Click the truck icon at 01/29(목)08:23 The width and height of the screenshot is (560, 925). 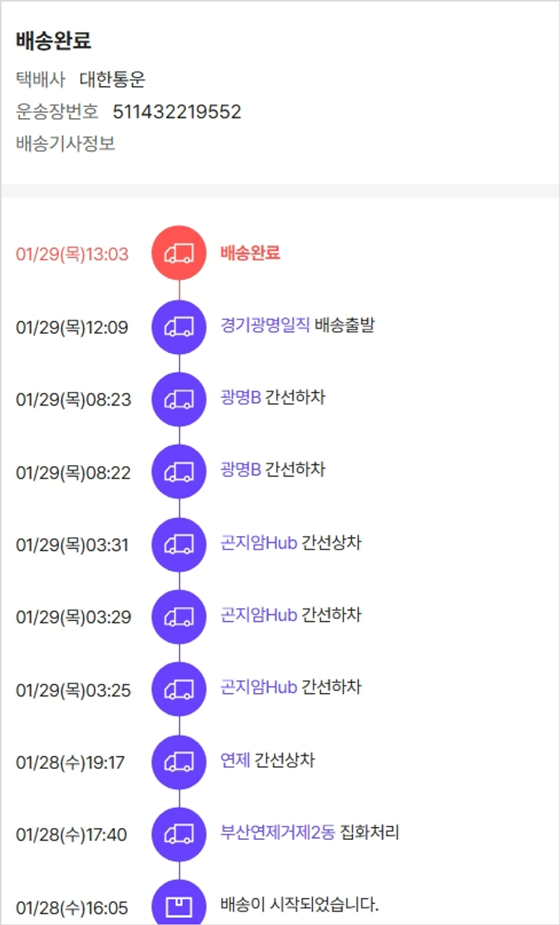point(178,399)
